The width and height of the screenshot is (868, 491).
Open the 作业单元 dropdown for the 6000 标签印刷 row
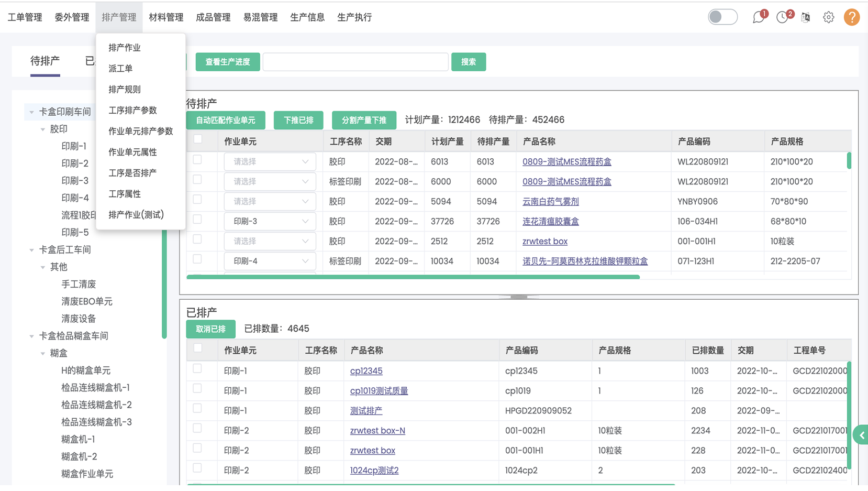point(270,182)
